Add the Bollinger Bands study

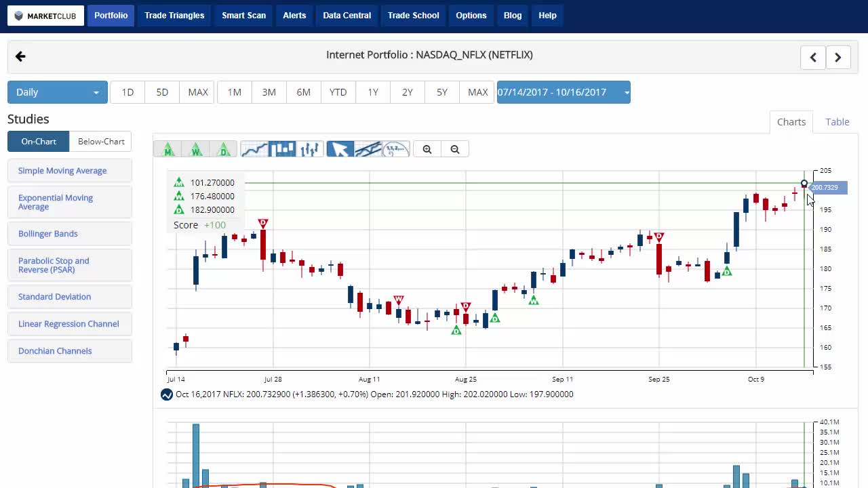[x=70, y=234]
